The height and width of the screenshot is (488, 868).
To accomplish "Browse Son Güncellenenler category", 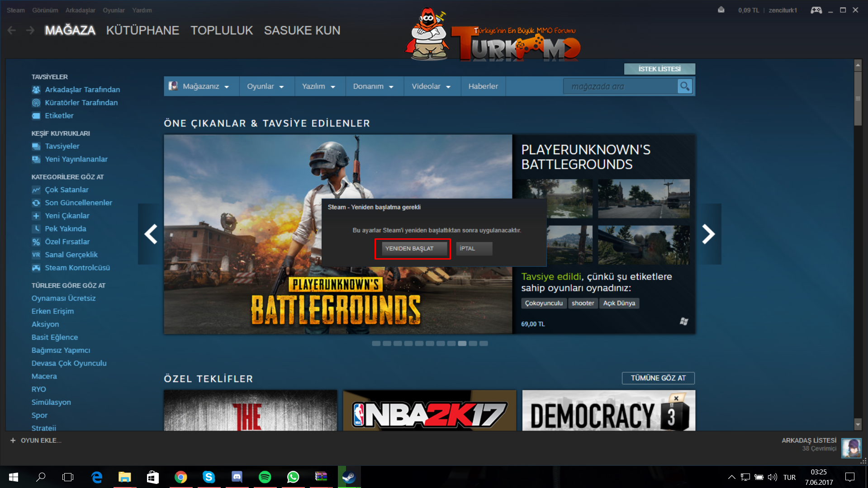I will 78,203.
